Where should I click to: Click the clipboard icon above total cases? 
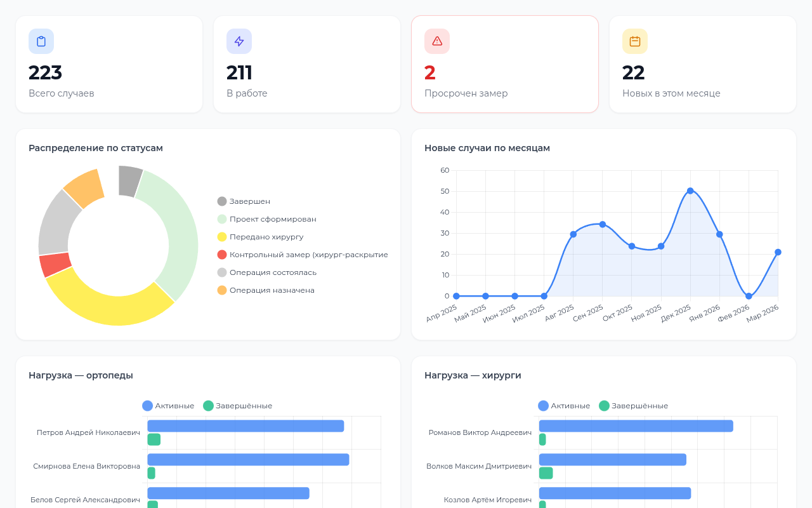click(x=41, y=41)
